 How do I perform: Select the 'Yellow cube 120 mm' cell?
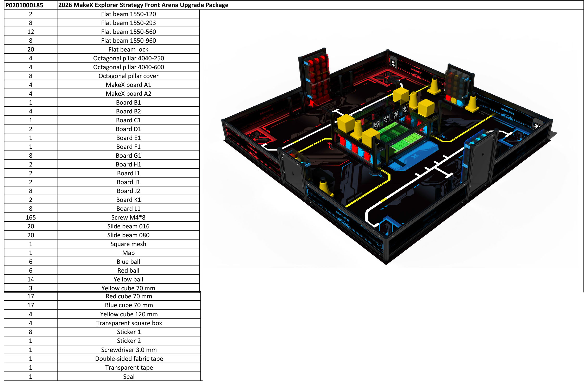click(x=129, y=314)
